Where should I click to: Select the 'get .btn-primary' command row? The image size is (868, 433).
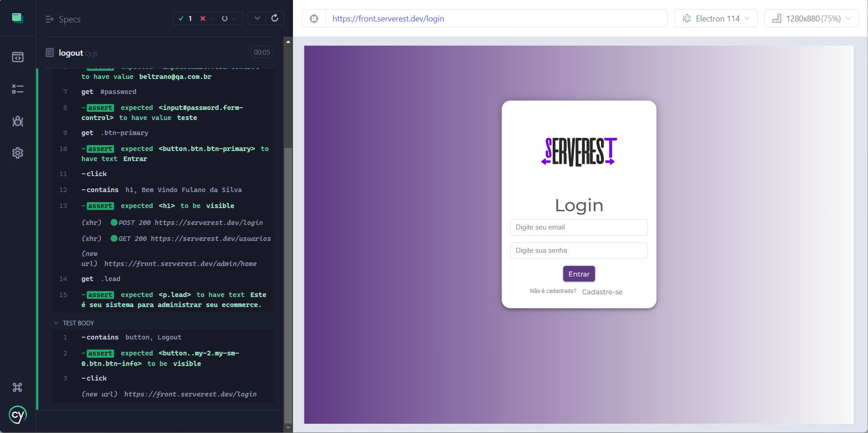point(163,133)
